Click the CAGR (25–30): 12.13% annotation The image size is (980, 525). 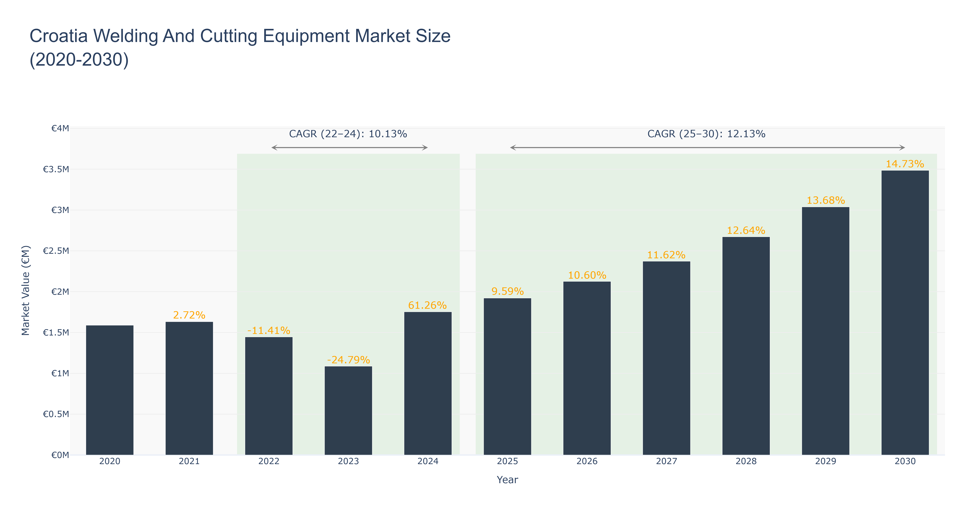coord(706,134)
